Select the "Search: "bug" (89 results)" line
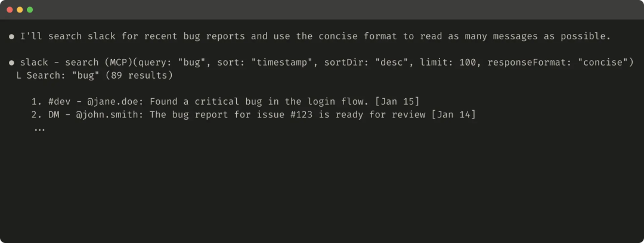 pyautogui.click(x=100, y=76)
